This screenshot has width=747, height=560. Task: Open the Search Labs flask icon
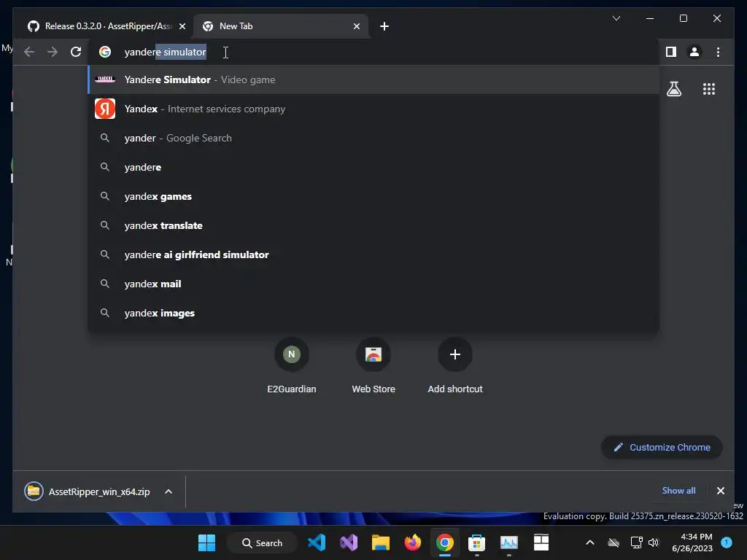[x=674, y=89]
